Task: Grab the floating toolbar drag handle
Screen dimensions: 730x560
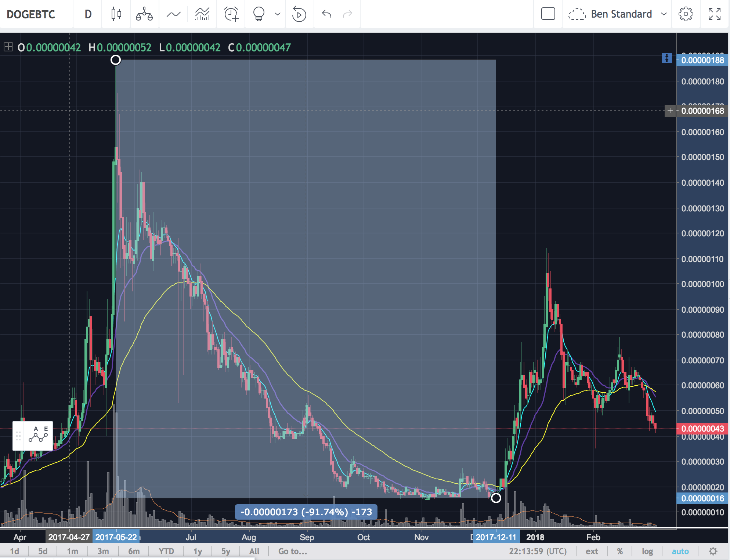Action: pos(18,436)
